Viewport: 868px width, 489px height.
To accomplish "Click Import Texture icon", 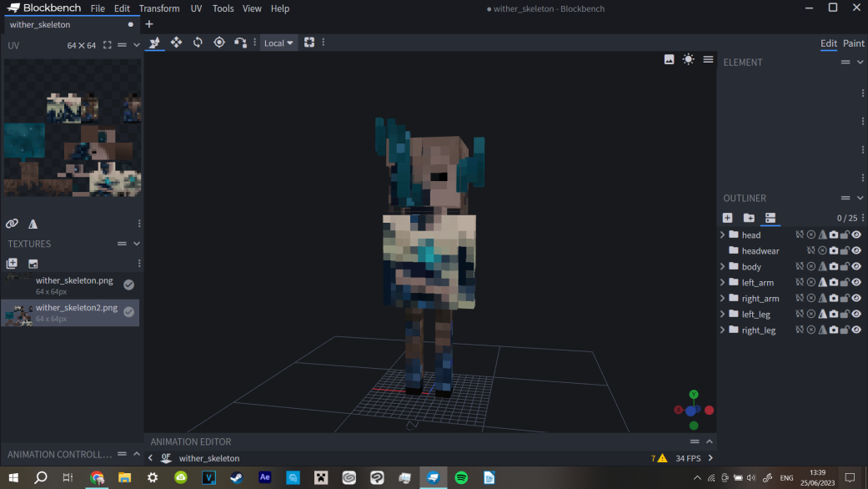I will click(12, 264).
